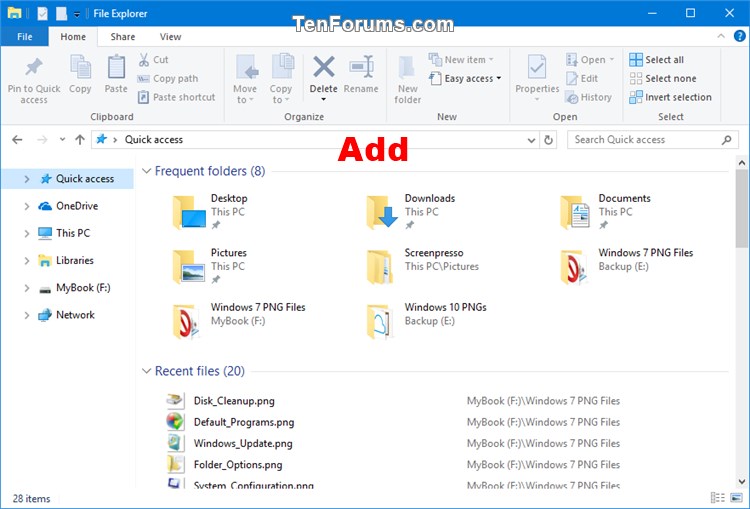
Task: Switch to Large icons view in status bar
Action: [737, 498]
